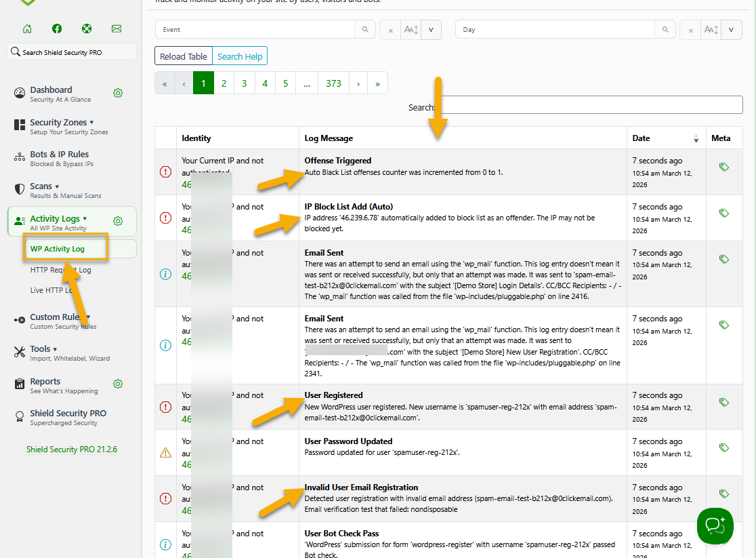The height and width of the screenshot is (558, 756).
Task: Focus the Event search pane field
Action: [255, 29]
